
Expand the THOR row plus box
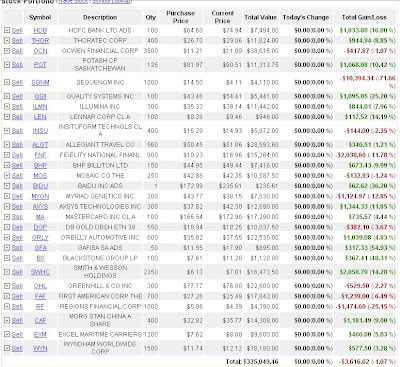pyautogui.click(x=7, y=41)
